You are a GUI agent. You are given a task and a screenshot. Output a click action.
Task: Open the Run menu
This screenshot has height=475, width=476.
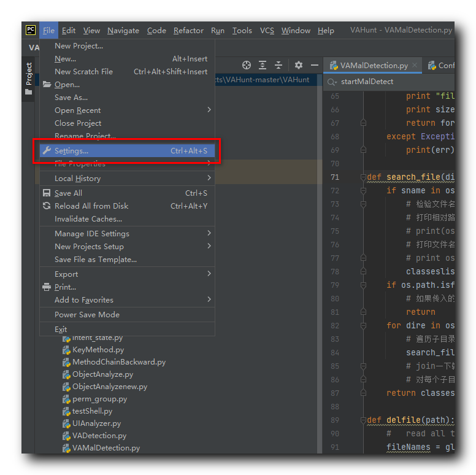218,30
